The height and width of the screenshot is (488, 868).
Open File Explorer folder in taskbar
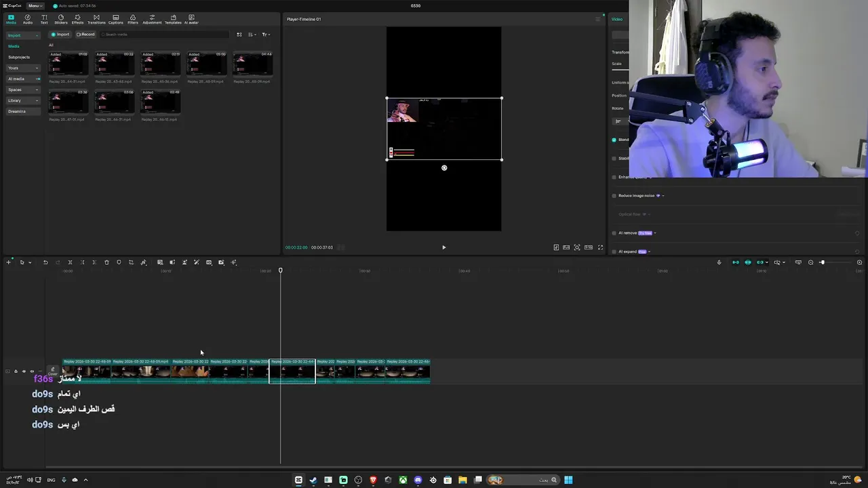tap(462, 480)
